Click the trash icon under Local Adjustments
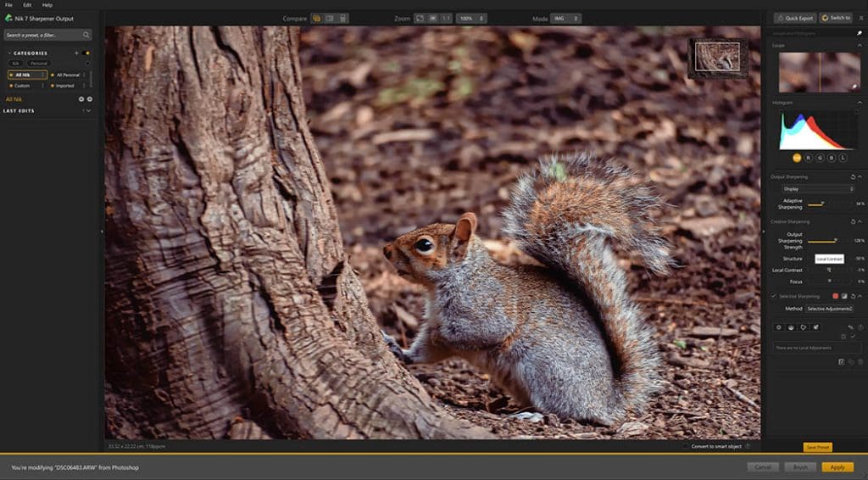 (860, 362)
